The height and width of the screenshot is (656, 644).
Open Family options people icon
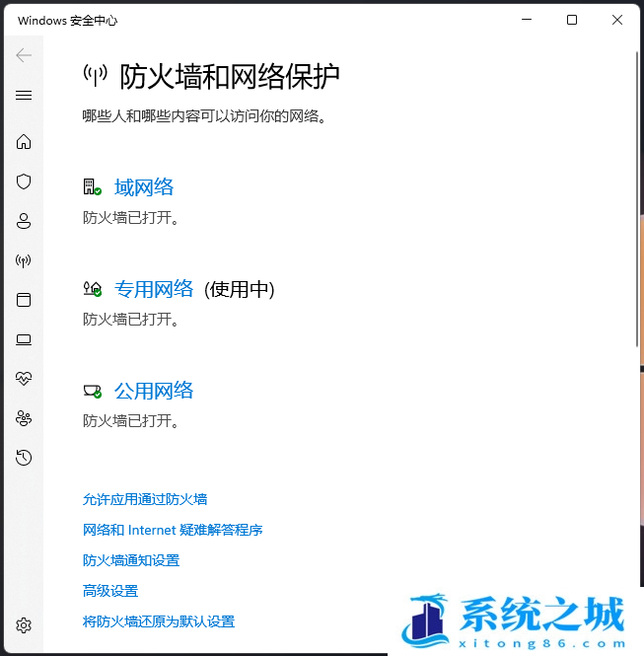pos(24,418)
